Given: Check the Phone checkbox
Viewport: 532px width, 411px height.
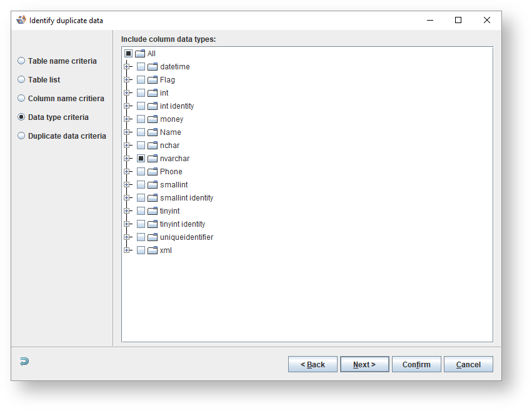Looking at the screenshot, I should 141,172.
